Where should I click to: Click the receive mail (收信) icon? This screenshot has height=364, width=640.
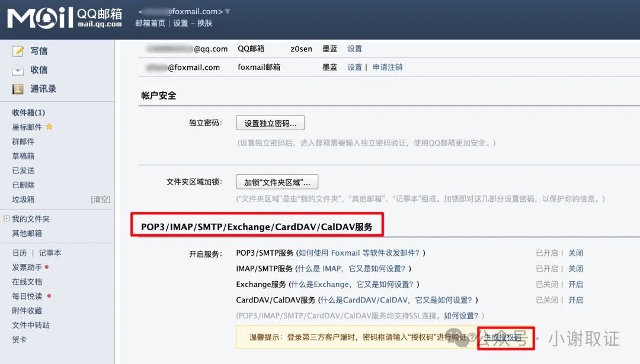point(18,70)
